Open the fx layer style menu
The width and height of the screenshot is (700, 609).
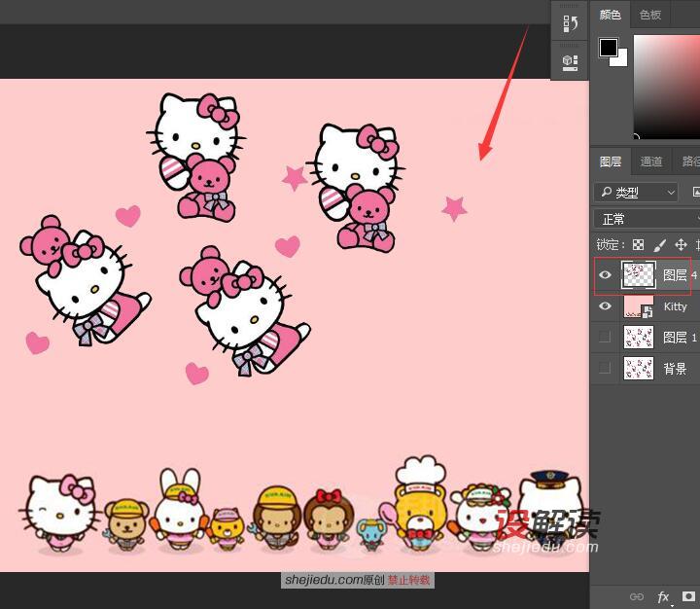click(x=664, y=596)
